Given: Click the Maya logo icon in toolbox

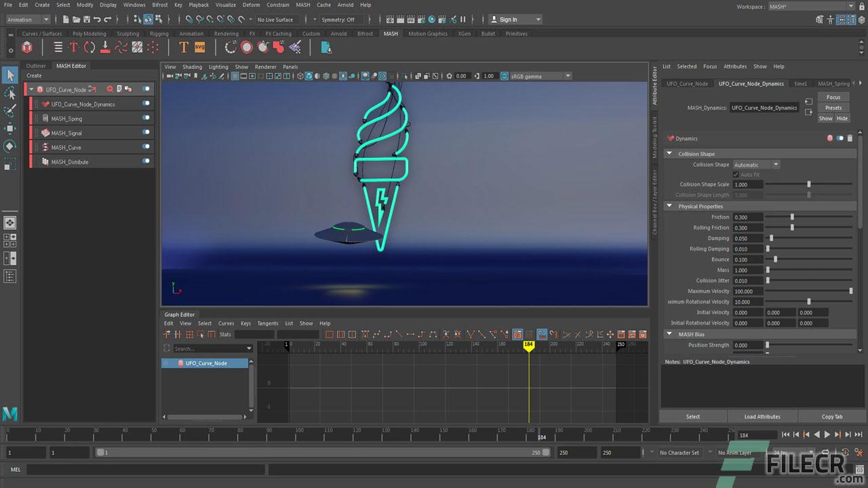Looking at the screenshot, I should pos(9,414).
